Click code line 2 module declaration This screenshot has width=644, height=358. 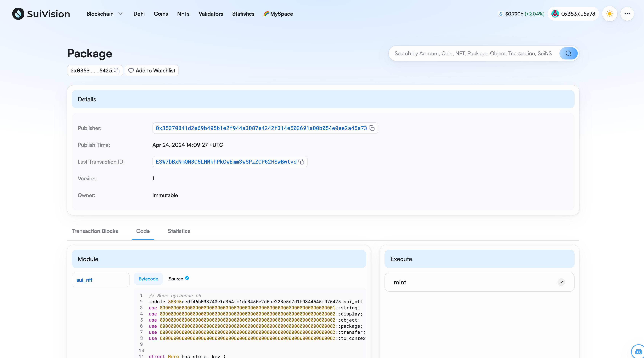(256, 302)
